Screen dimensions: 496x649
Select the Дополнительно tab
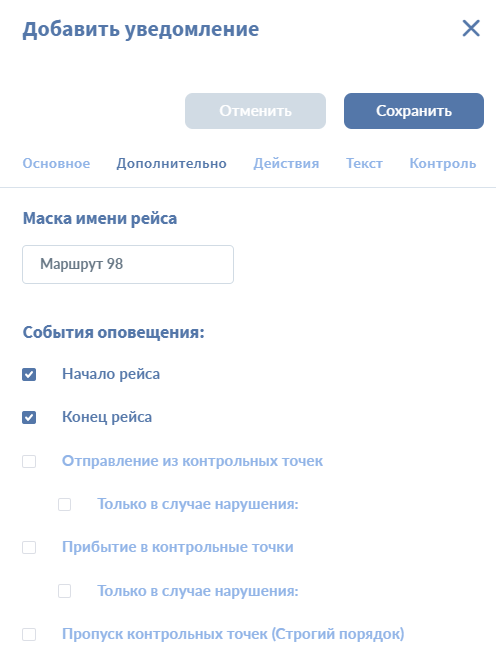click(x=171, y=163)
